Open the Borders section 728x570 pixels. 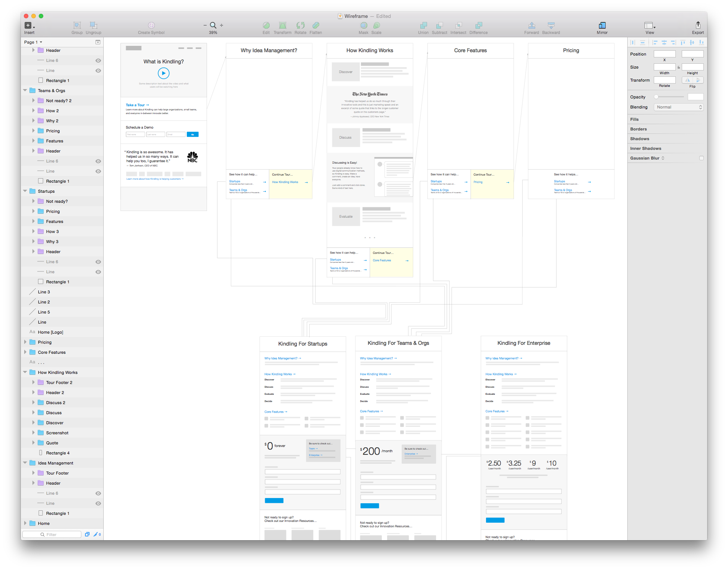638,129
